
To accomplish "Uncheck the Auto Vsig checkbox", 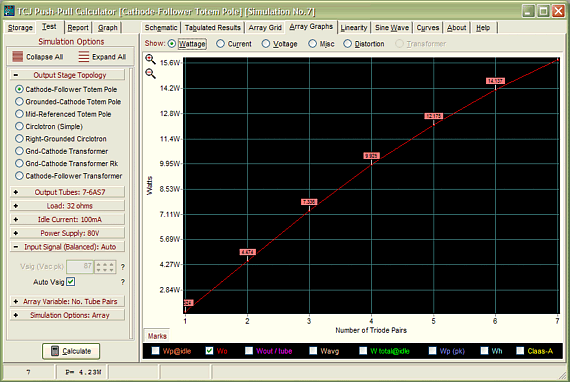I will 71,282.
